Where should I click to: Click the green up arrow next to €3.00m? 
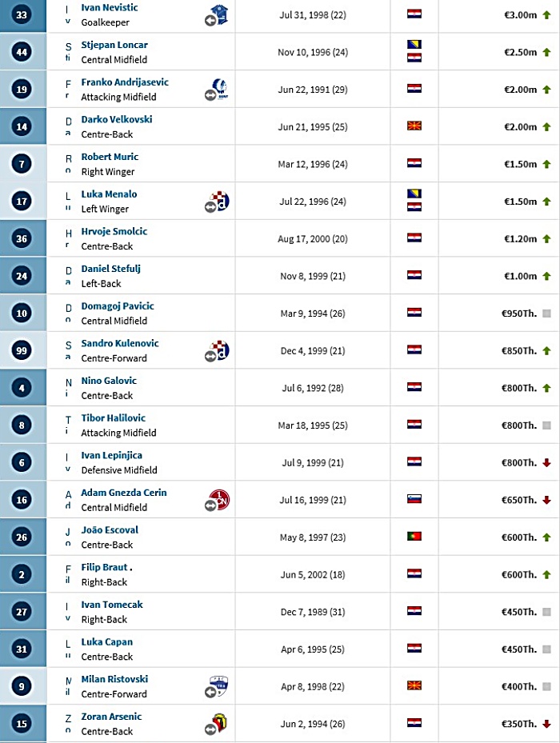pos(546,15)
